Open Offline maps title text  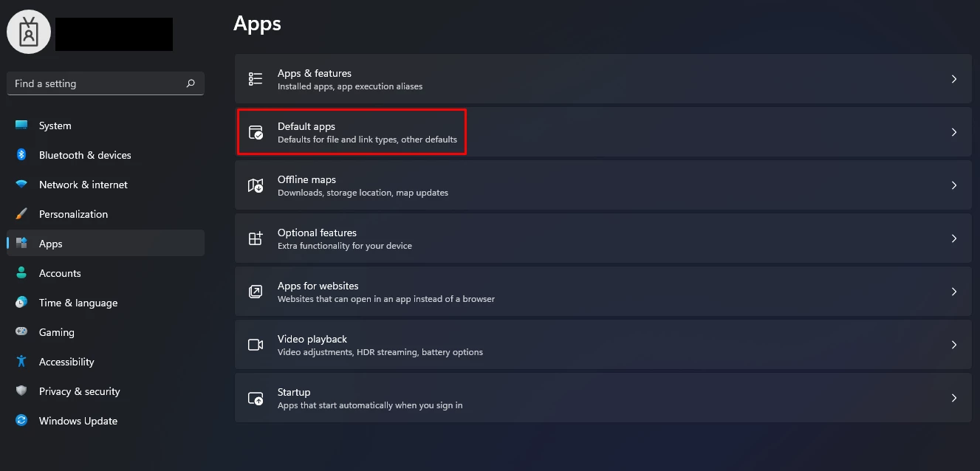pyautogui.click(x=306, y=179)
